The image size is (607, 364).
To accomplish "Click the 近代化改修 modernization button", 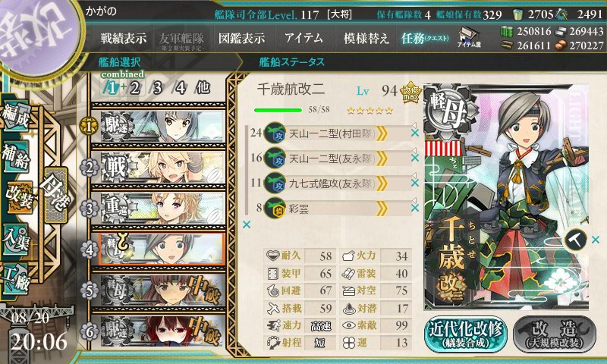I will [466, 334].
